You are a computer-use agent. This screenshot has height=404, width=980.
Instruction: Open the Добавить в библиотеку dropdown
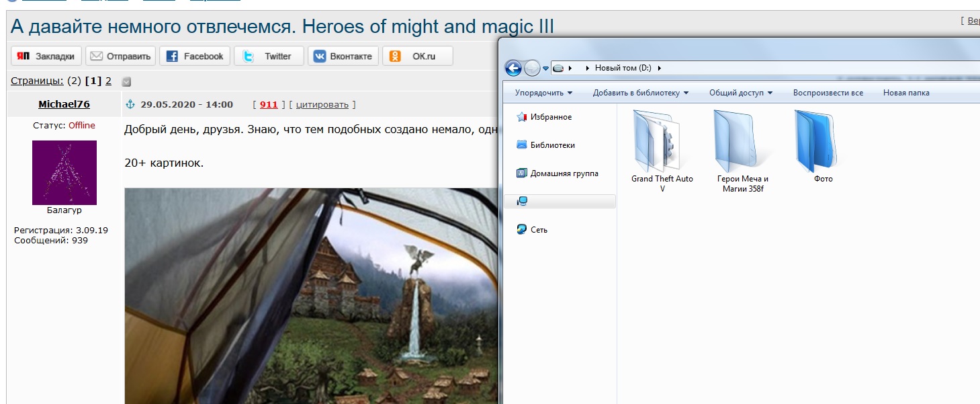click(641, 93)
